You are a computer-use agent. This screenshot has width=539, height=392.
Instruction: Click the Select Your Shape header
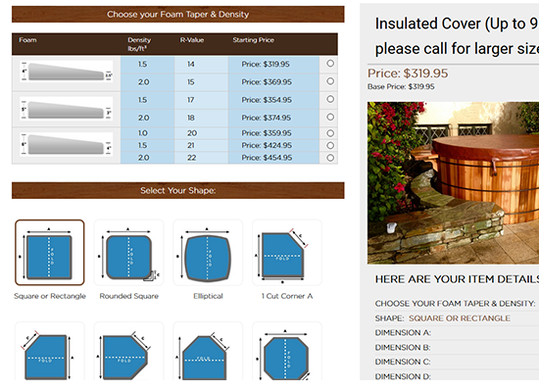[178, 190]
